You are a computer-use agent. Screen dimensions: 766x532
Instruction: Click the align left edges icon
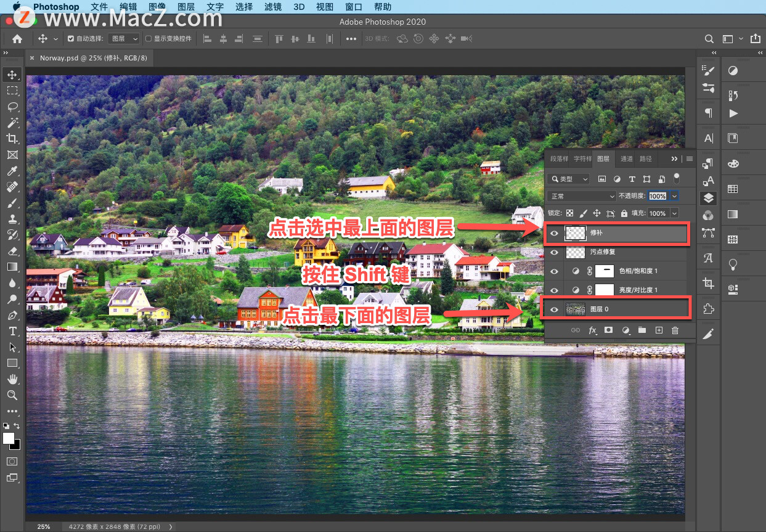207,38
